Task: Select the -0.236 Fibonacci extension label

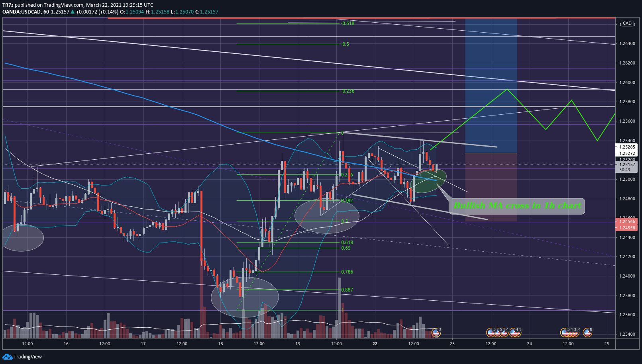Action: [348, 91]
